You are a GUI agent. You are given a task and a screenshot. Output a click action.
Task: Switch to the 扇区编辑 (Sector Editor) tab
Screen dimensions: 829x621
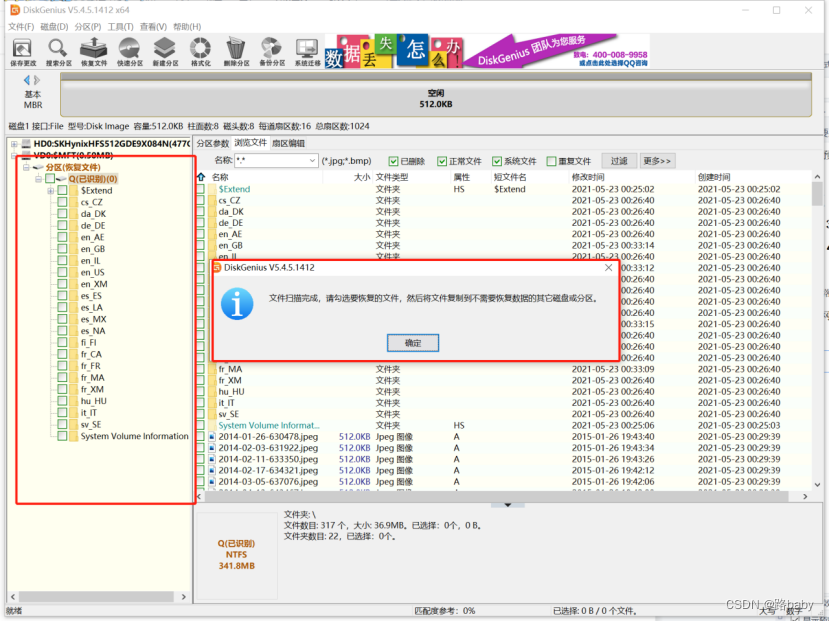pos(288,143)
